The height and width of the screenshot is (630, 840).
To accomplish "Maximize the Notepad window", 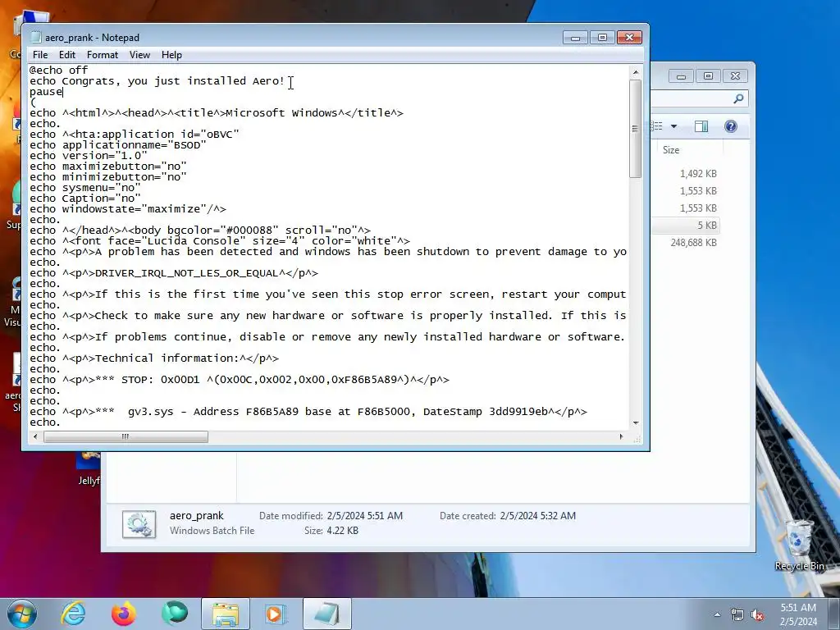I will [x=602, y=38].
